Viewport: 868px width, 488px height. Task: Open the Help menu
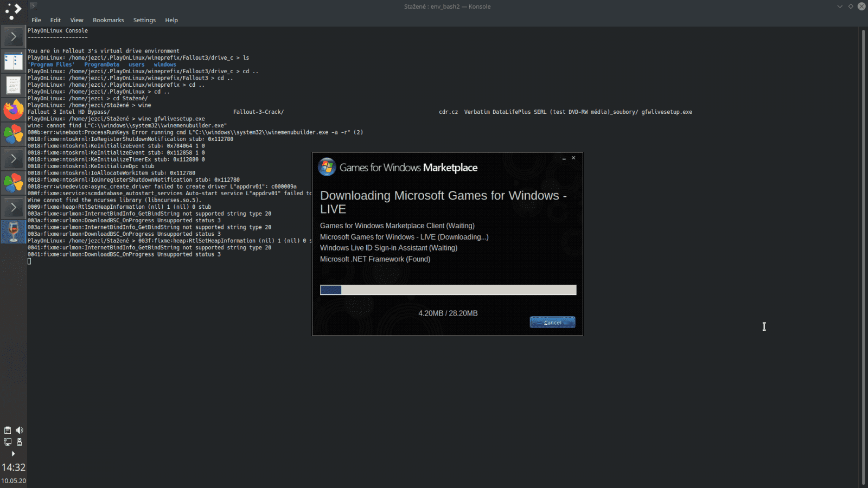[171, 20]
